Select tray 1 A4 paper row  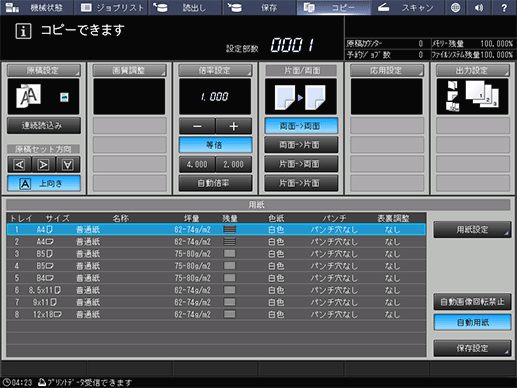216,229
